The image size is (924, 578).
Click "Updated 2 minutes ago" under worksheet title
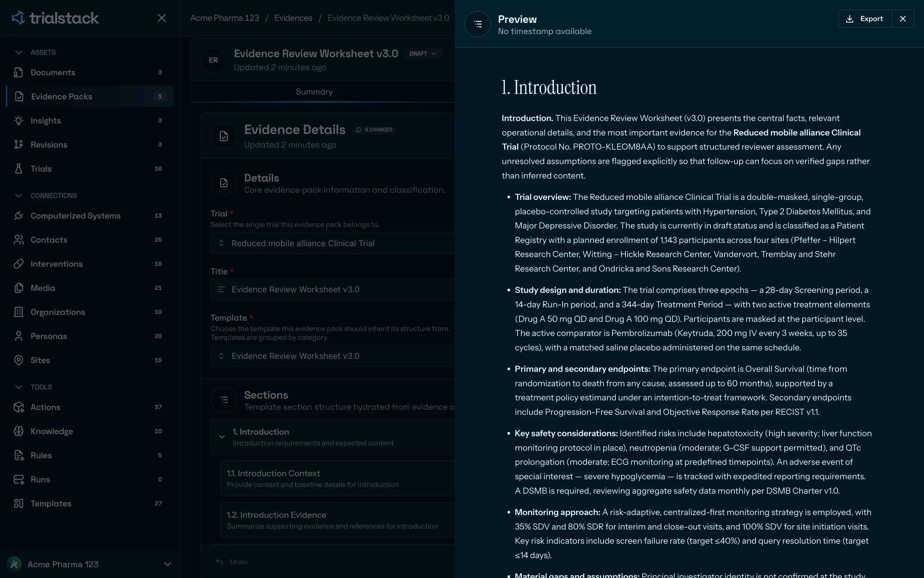pos(280,67)
